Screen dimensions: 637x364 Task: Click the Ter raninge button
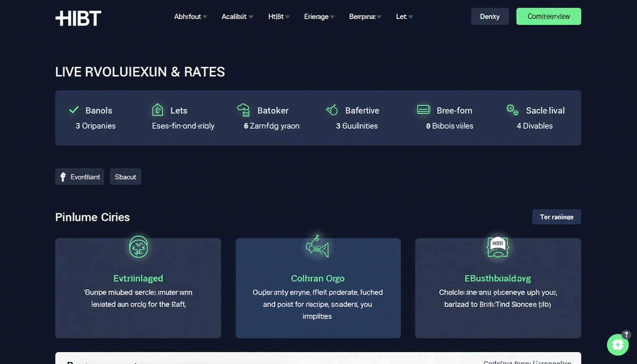(556, 217)
